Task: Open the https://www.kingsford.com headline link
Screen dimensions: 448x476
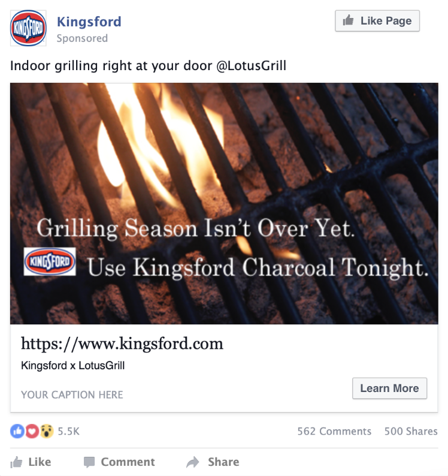Action: coord(122,344)
